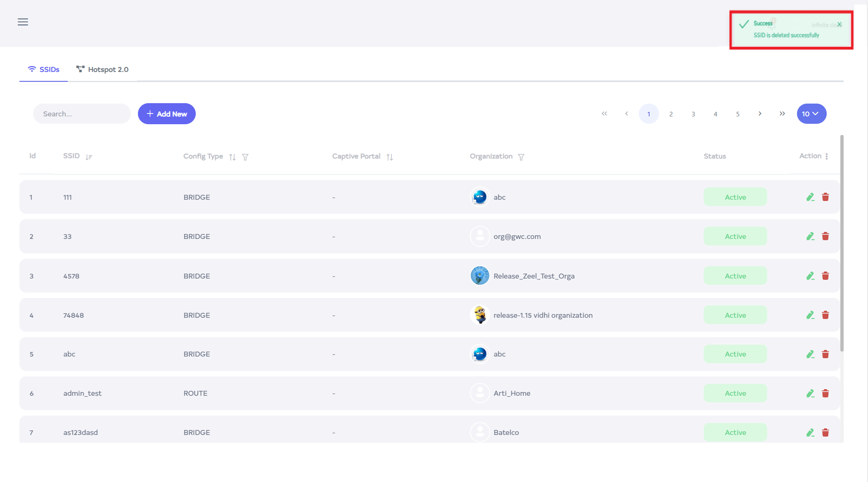Delete the admin_test SSID row

point(825,393)
